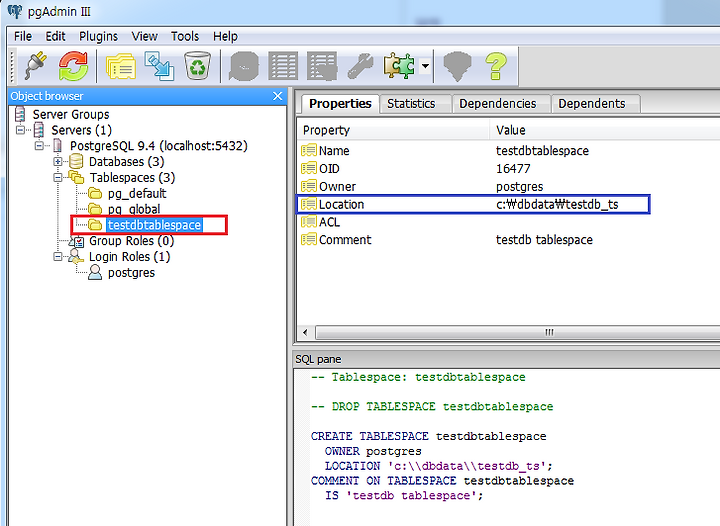
Task: Select the Name property row
Action: (x=508, y=151)
